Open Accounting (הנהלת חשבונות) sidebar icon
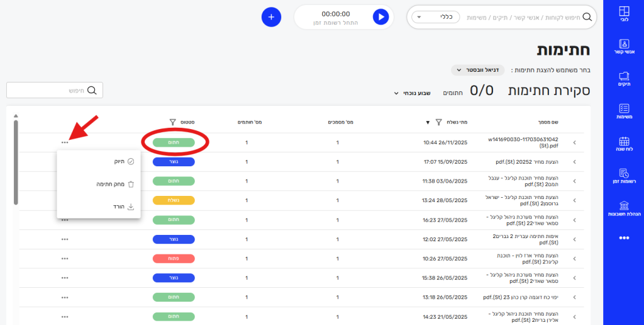This screenshot has height=325, width=644. tap(623, 209)
